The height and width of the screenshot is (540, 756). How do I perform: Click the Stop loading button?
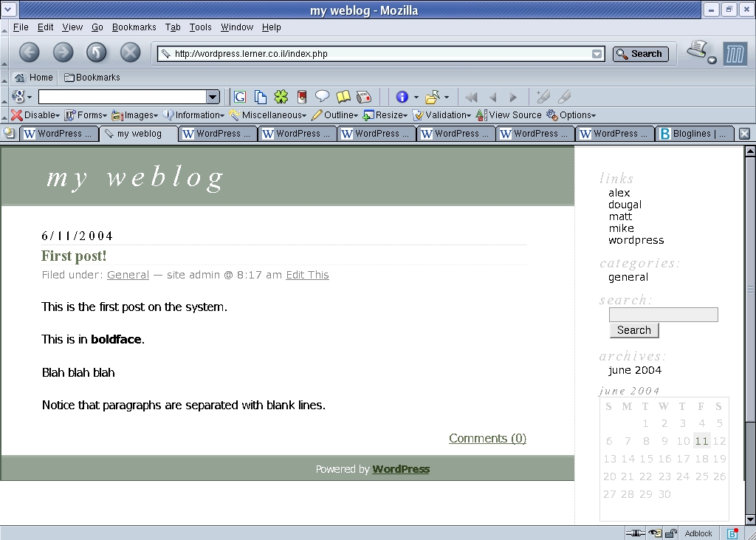pyautogui.click(x=130, y=52)
